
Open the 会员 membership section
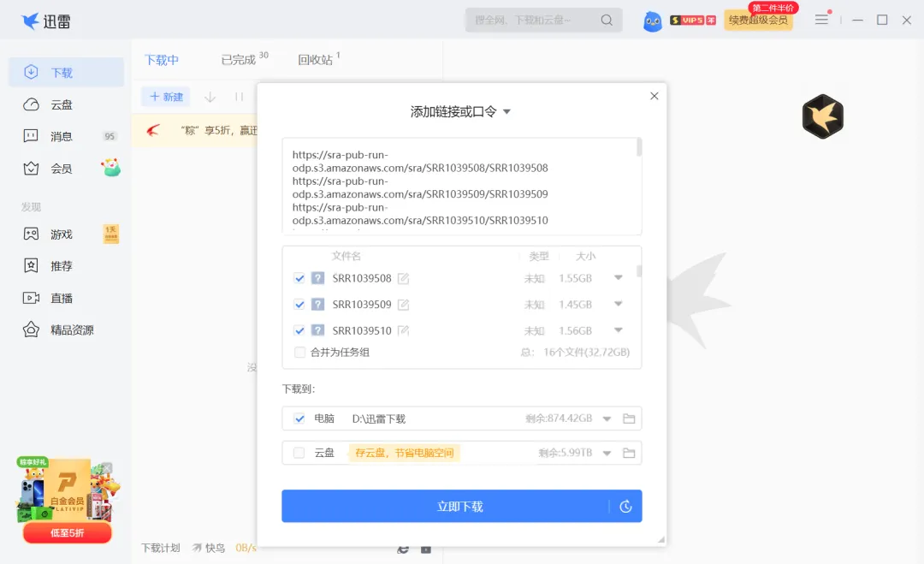[66, 169]
